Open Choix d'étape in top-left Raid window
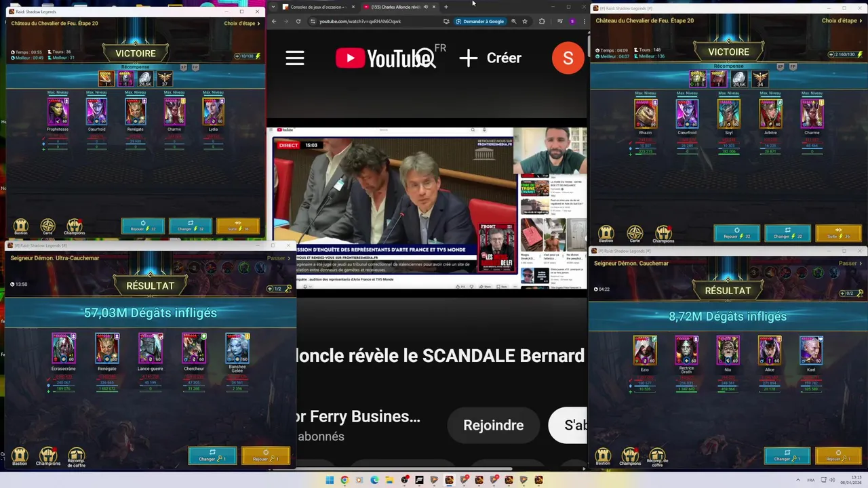 pos(242,23)
